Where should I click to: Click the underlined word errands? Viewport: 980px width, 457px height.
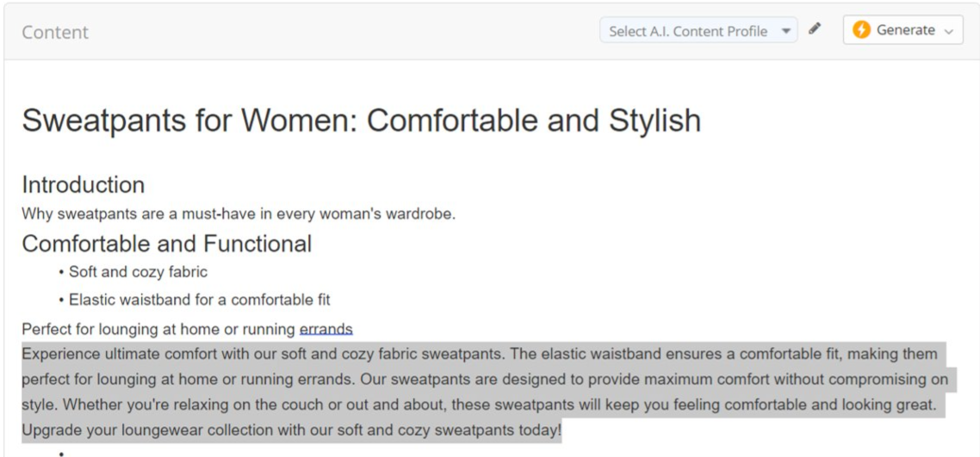click(326, 329)
